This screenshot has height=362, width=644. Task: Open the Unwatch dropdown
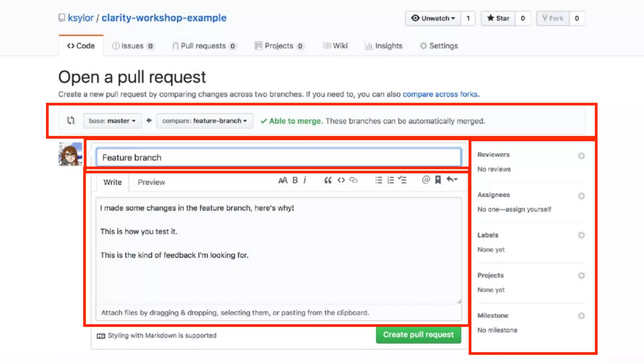point(433,18)
